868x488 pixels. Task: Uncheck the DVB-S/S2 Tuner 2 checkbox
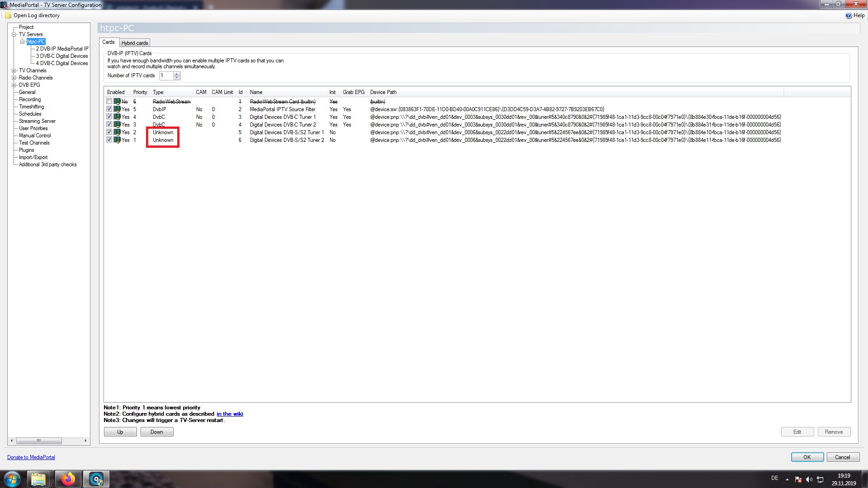pyautogui.click(x=109, y=140)
